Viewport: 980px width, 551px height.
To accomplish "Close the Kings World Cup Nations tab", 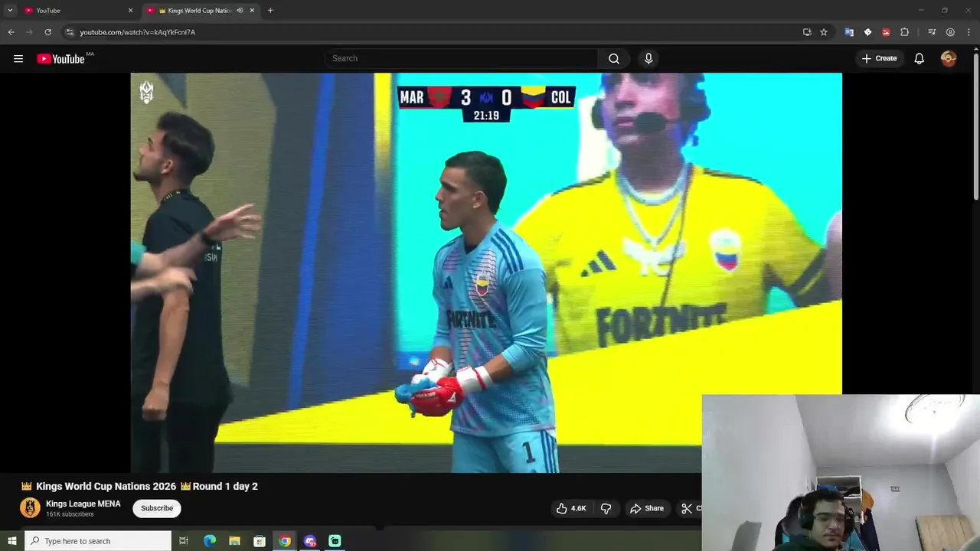I will (252, 11).
